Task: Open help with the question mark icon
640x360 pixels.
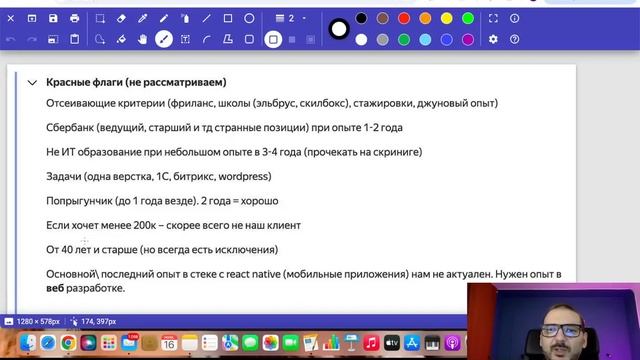Action: (514, 40)
